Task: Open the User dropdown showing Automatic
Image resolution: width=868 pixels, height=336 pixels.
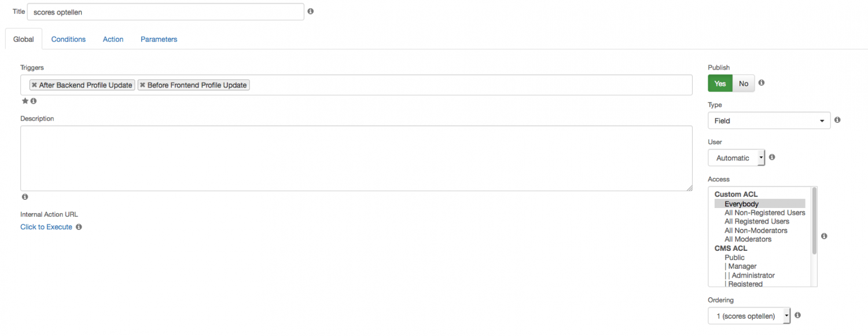Action: pyautogui.click(x=736, y=158)
